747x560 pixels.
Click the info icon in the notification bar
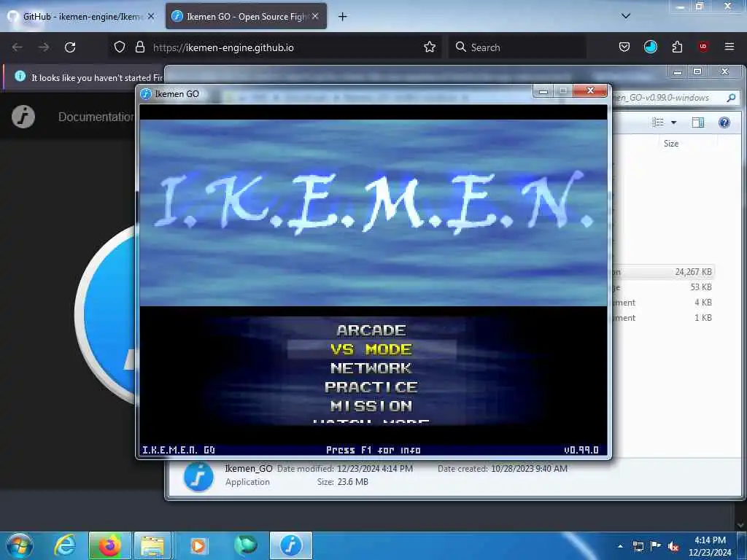20,76
